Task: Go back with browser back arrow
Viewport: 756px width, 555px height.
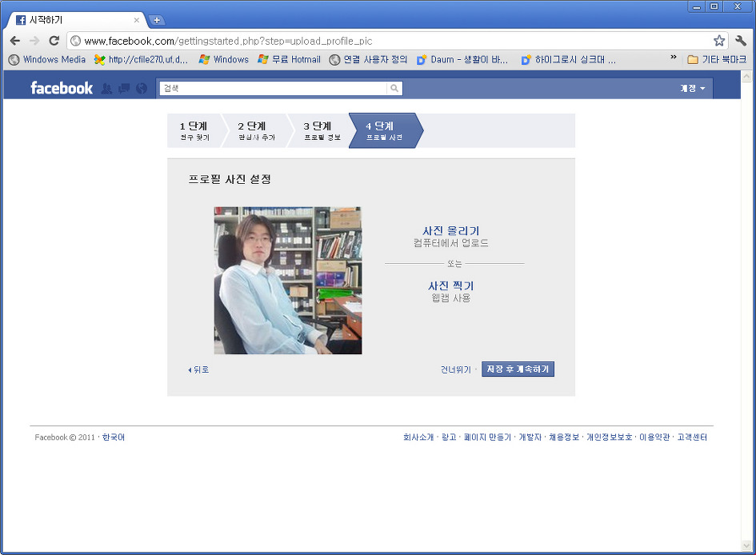Action: pyautogui.click(x=15, y=41)
